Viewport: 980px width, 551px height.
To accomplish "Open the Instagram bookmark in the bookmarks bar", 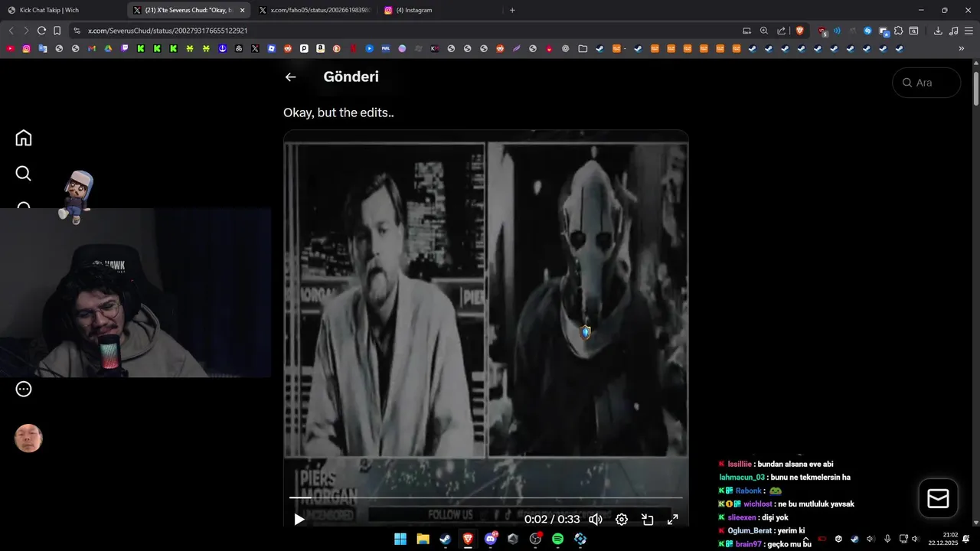I will [27, 48].
